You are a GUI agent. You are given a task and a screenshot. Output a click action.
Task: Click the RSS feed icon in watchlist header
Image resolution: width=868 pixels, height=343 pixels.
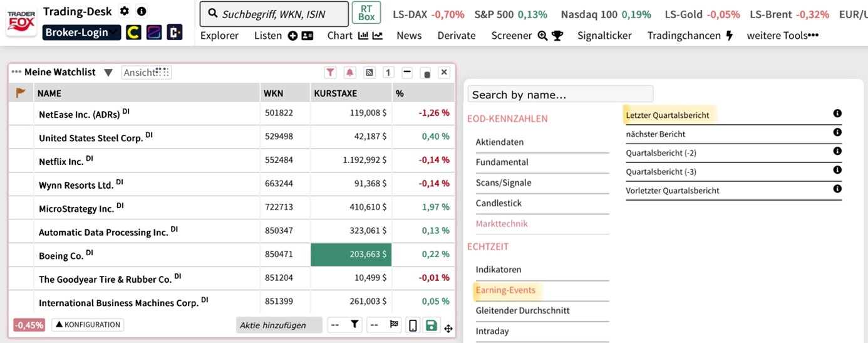[x=369, y=73]
